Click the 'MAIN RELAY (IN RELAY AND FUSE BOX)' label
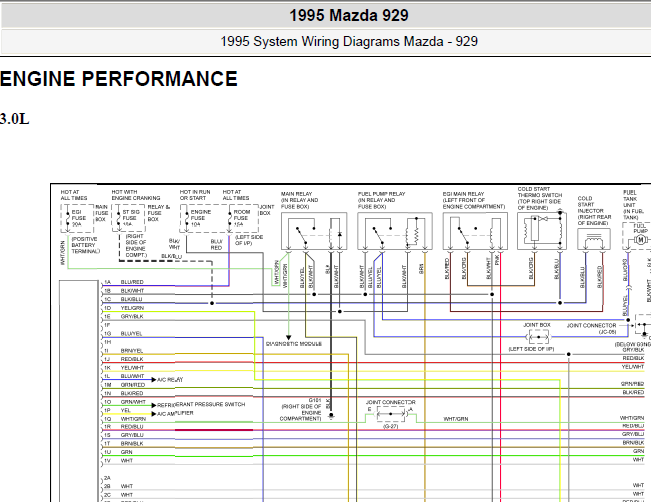651x502 pixels. [299, 200]
